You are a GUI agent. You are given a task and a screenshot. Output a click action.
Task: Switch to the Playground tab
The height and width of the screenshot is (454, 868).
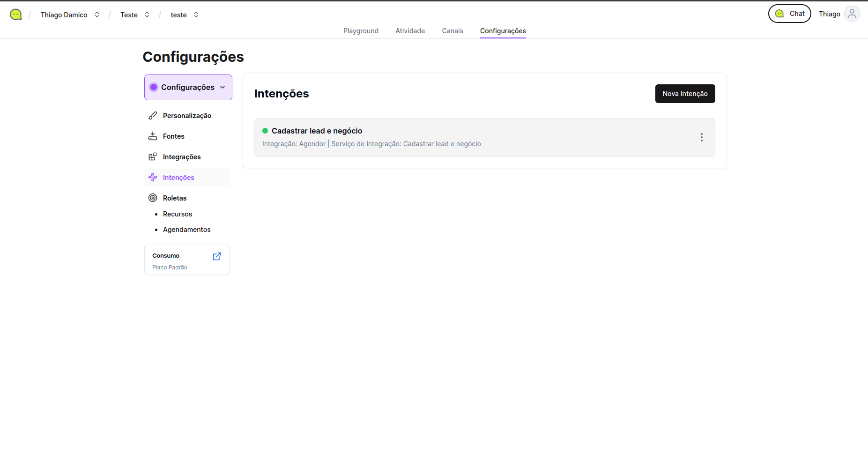coord(361,31)
